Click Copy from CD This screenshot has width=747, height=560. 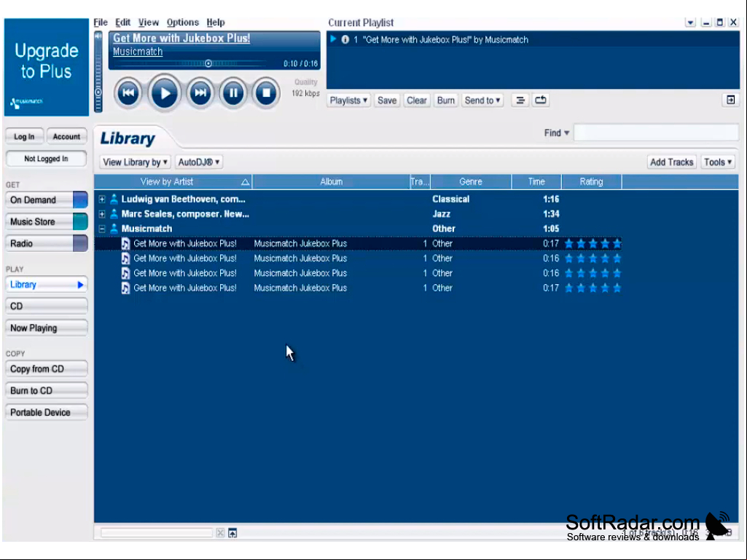[46, 369]
